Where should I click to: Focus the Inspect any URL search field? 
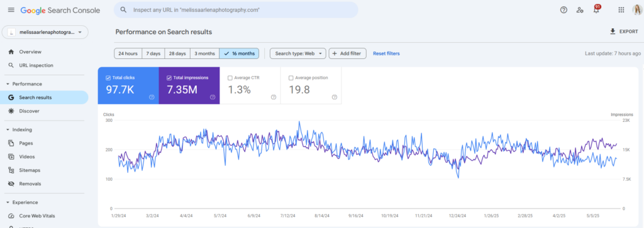point(236,10)
